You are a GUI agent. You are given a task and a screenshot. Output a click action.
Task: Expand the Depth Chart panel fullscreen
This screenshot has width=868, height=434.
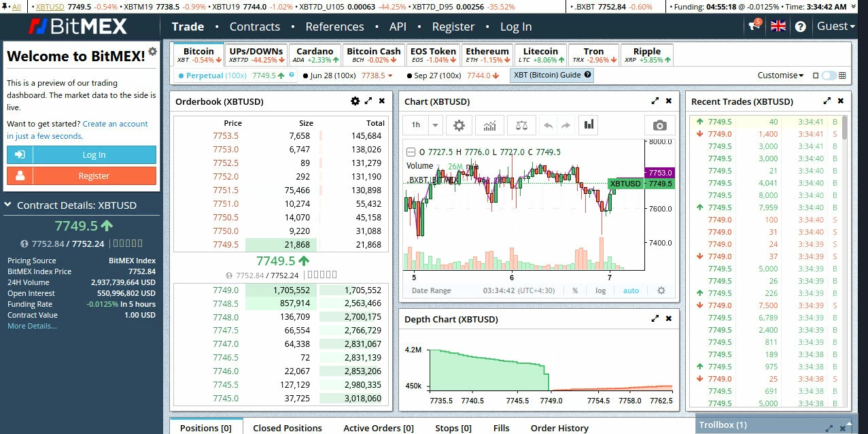655,318
